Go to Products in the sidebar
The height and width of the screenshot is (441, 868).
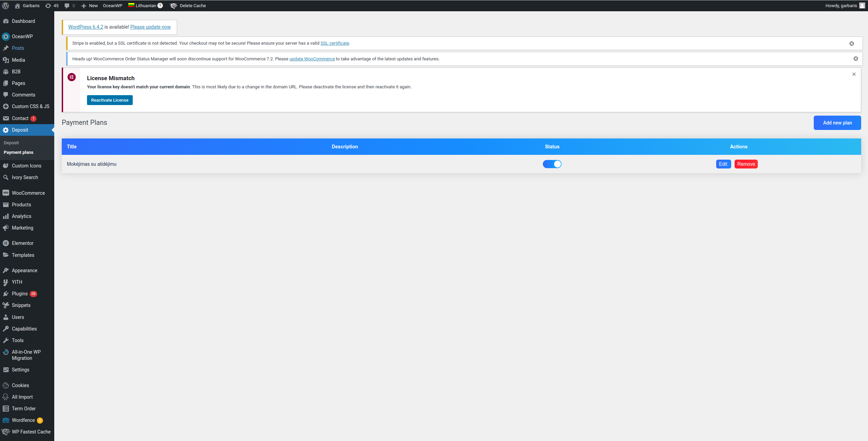[27, 205]
